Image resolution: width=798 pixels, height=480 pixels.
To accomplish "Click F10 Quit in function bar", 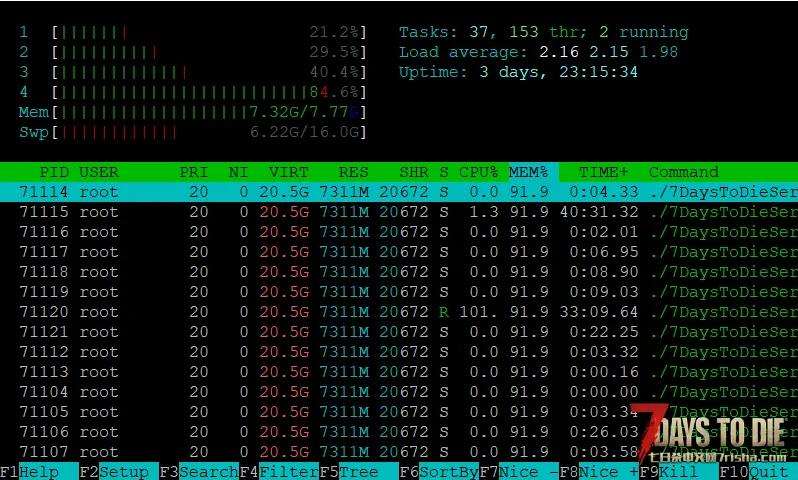I will click(758, 472).
